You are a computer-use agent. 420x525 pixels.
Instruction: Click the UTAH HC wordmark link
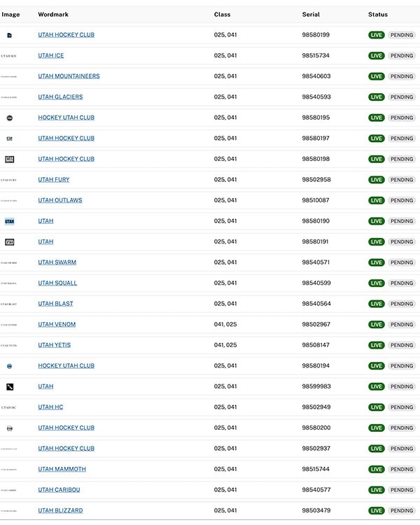coord(50,407)
